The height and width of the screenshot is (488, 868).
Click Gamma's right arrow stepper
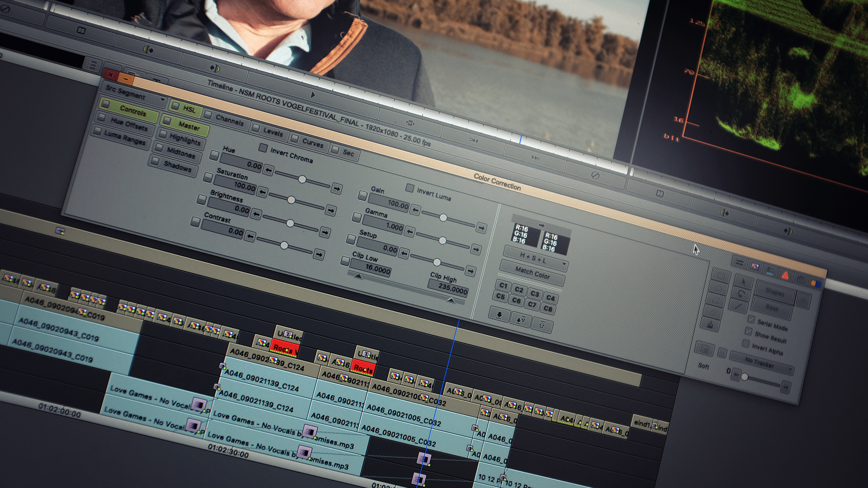476,249
